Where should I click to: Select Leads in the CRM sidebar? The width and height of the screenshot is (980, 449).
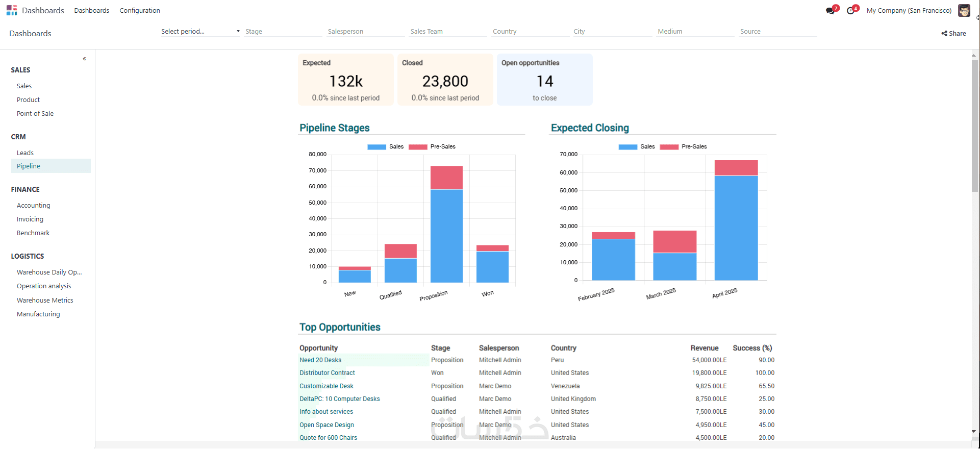tap(25, 153)
